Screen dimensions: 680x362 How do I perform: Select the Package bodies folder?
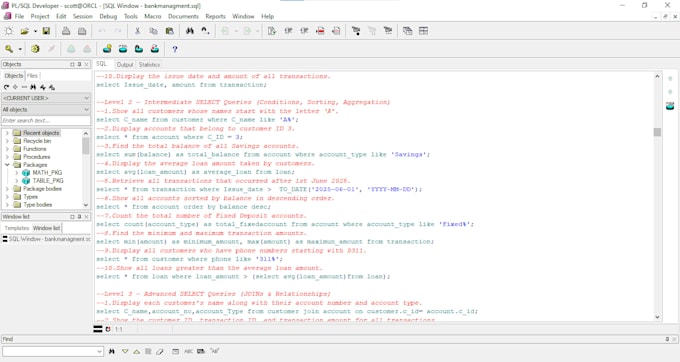pos(42,189)
